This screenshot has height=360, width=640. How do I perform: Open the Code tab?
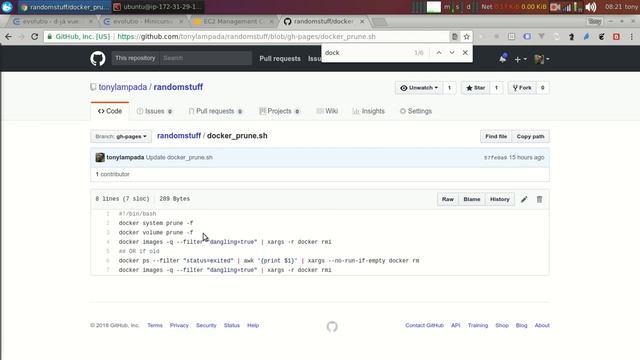coord(110,111)
